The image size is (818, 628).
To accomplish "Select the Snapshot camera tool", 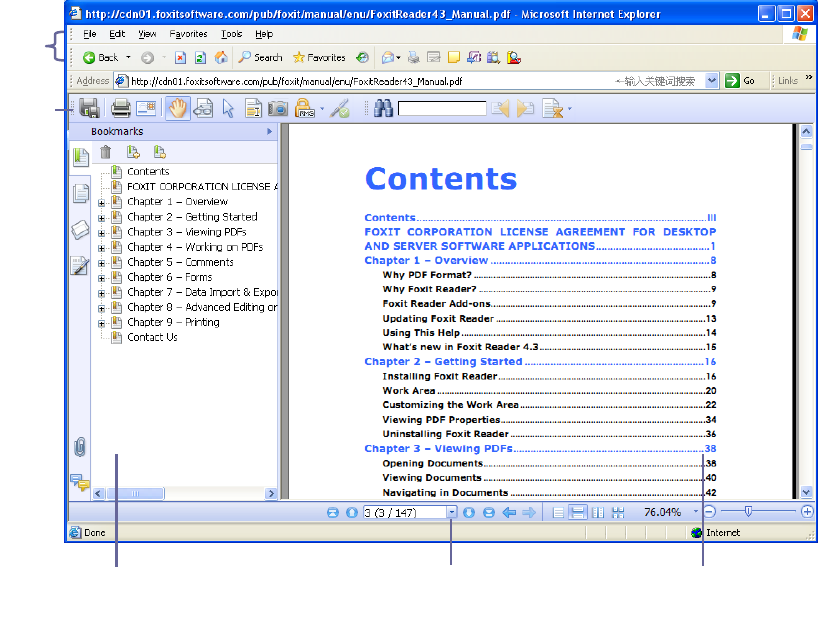I will [278, 108].
